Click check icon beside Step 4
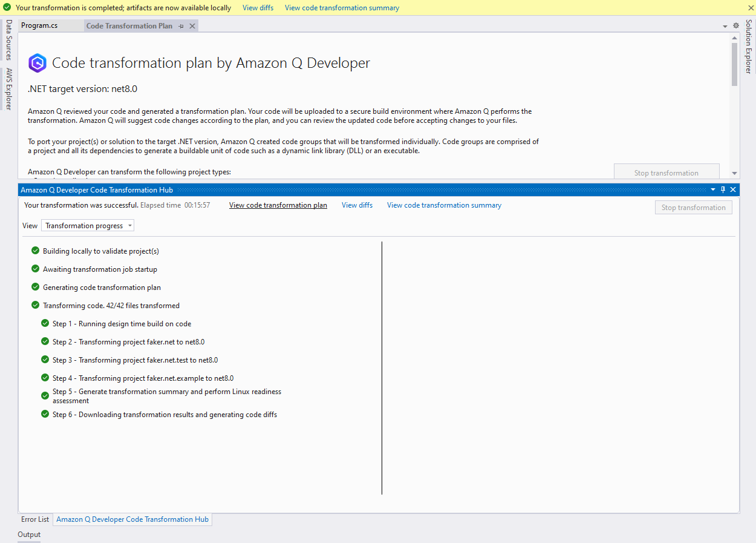756x543 pixels. pos(45,378)
